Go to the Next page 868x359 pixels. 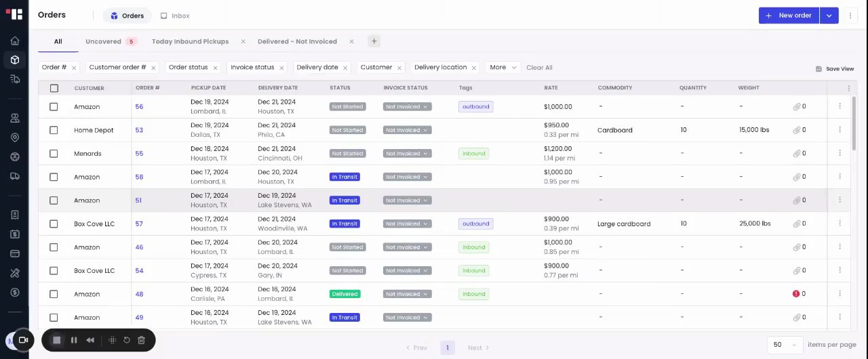(x=478, y=347)
